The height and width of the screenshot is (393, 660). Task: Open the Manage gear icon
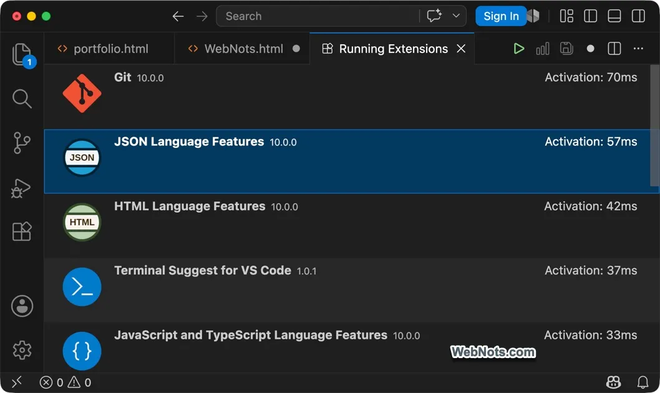click(22, 350)
